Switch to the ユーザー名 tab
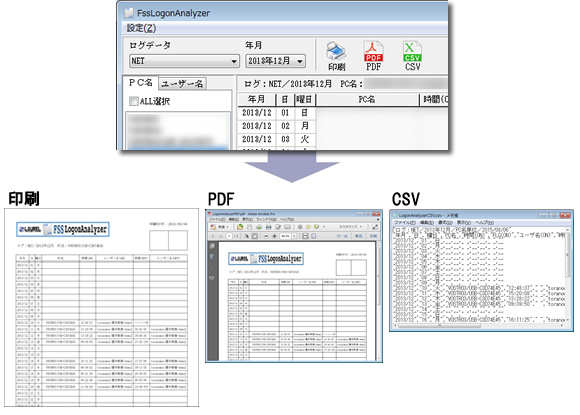The height and width of the screenshot is (415, 580). coord(183,84)
